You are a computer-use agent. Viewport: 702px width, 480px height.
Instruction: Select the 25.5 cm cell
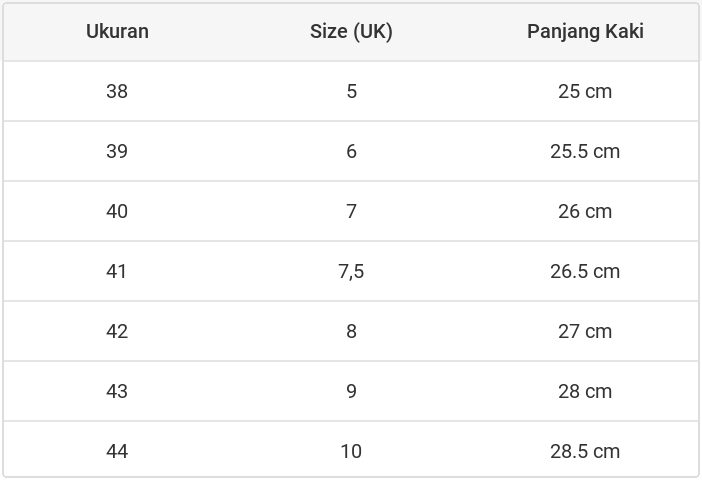pos(585,151)
